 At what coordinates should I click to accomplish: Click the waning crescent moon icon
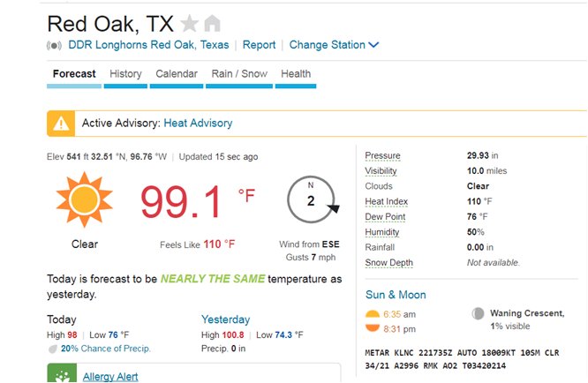point(478,313)
